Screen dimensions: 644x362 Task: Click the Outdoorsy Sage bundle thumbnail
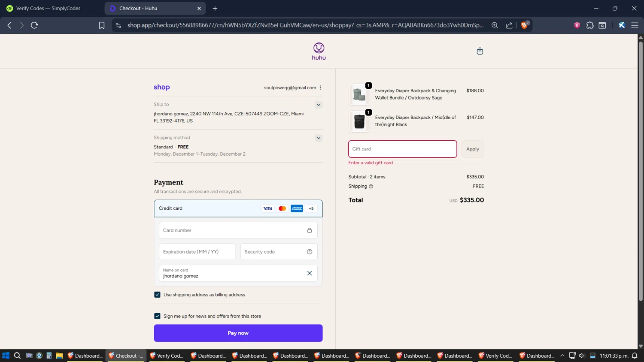[359, 94]
